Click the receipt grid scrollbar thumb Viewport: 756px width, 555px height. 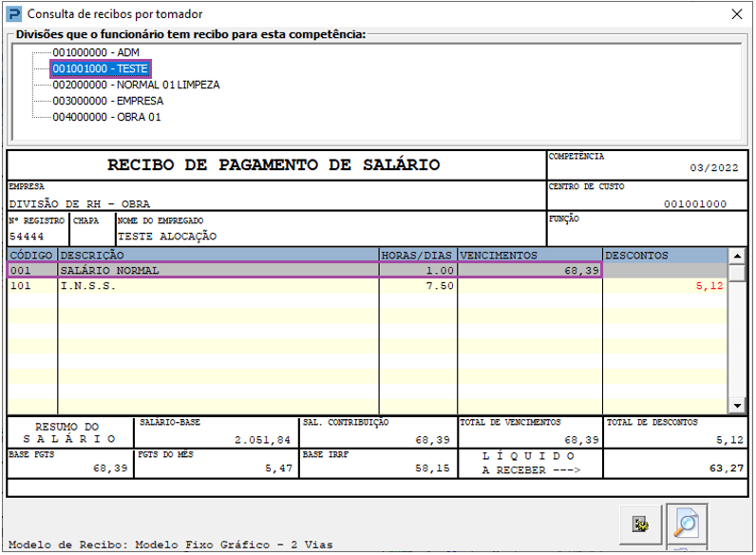tap(737, 272)
